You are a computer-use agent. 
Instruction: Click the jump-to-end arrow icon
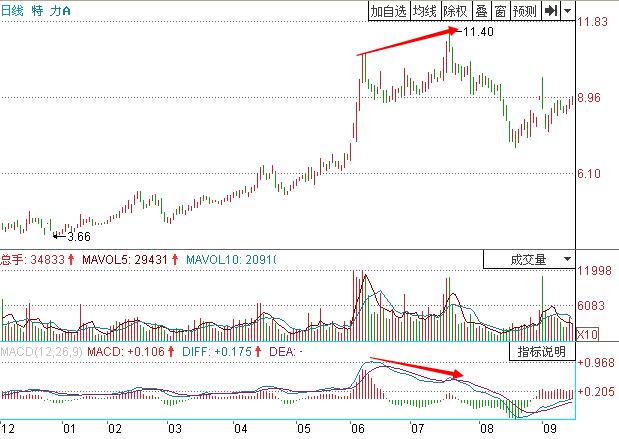(550, 11)
